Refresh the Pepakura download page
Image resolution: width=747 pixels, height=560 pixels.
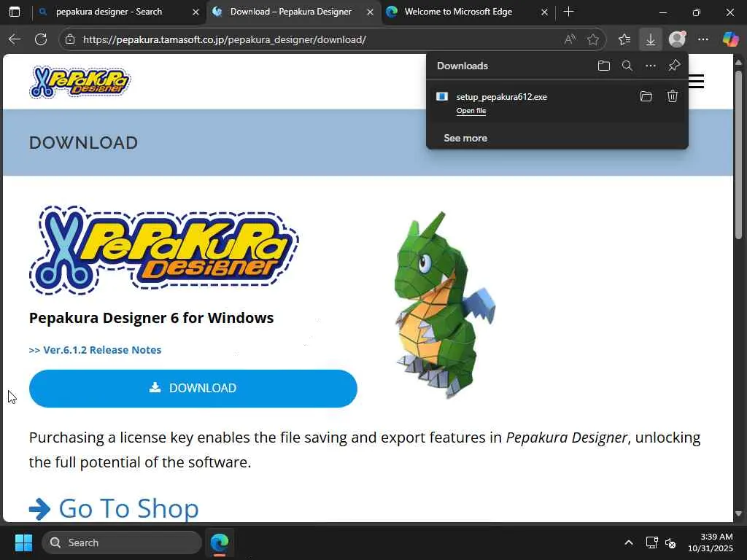coord(41,39)
